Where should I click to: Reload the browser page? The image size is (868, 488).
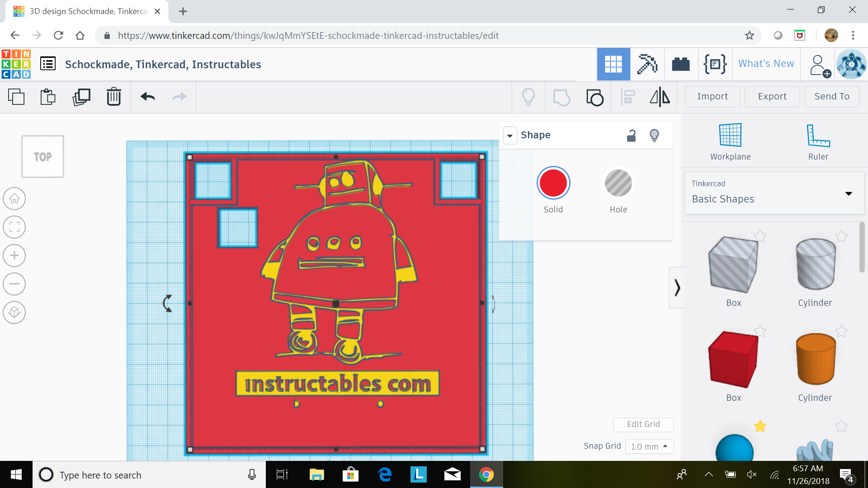58,35
